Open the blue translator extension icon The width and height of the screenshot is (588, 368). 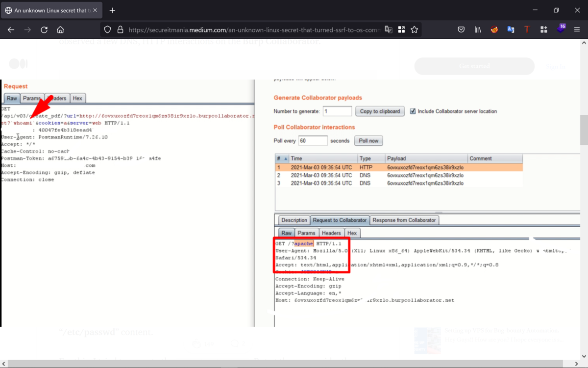pyautogui.click(x=511, y=30)
